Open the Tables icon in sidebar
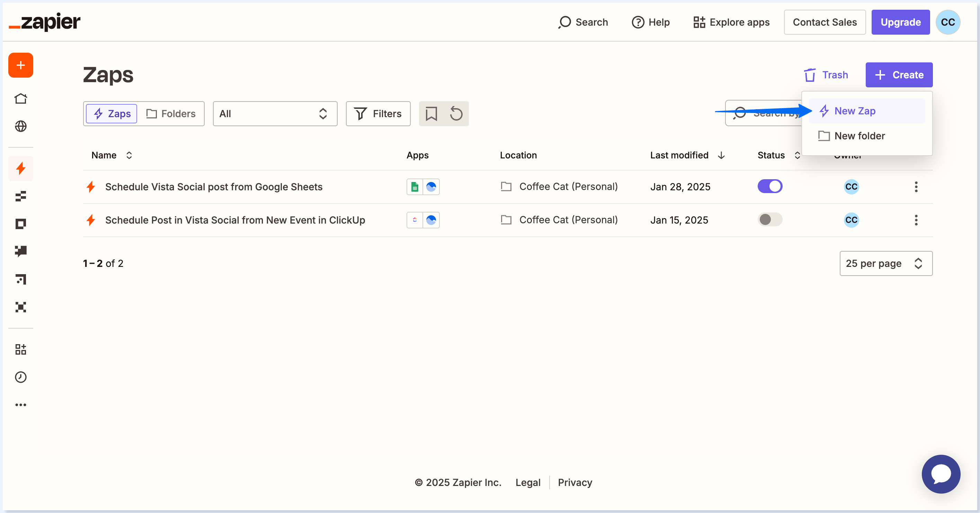Screen dimensions: 980x513 tap(20, 196)
